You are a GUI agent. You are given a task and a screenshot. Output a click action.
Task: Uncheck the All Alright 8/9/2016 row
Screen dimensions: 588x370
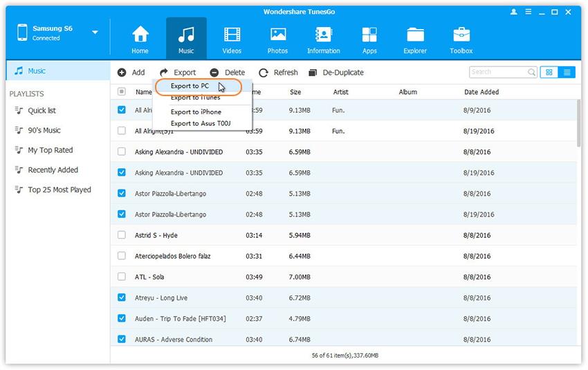point(122,110)
